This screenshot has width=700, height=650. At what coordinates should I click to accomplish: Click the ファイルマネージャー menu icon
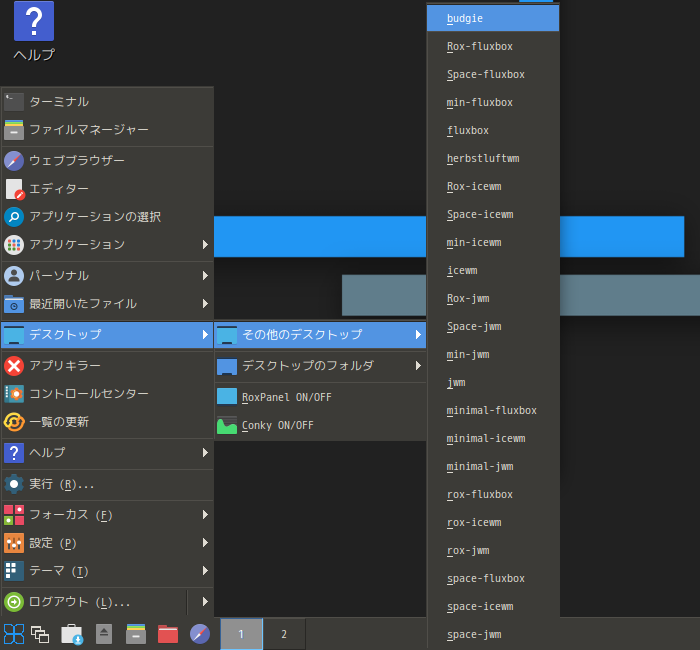pos(14,130)
